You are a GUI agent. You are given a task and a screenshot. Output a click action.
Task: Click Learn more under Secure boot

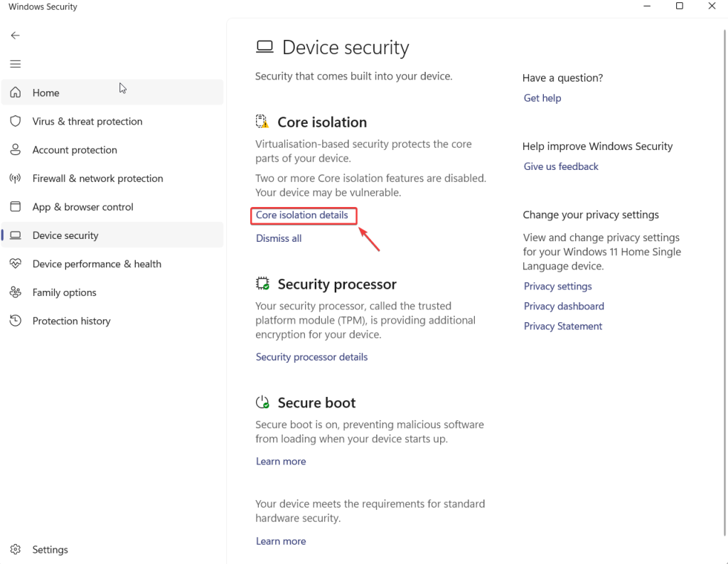(281, 462)
